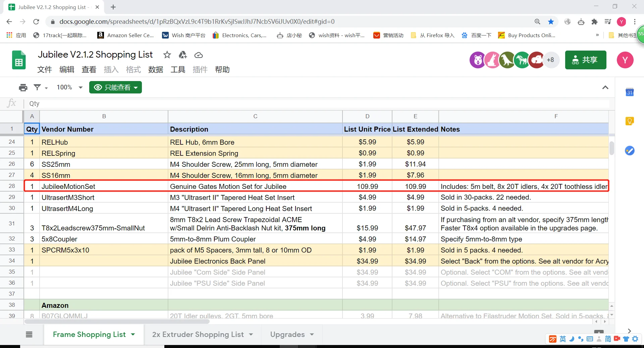Reload the page with the browser refresh icon
The width and height of the screenshot is (644, 348).
point(36,22)
